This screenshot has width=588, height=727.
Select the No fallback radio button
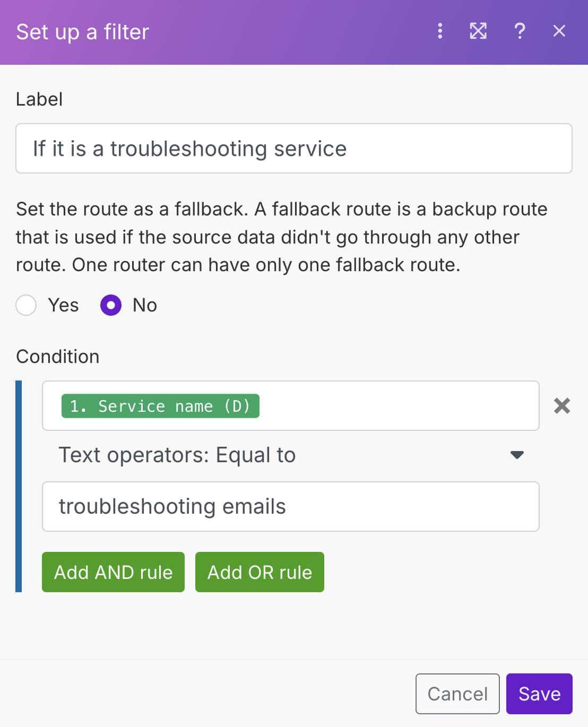point(111,305)
